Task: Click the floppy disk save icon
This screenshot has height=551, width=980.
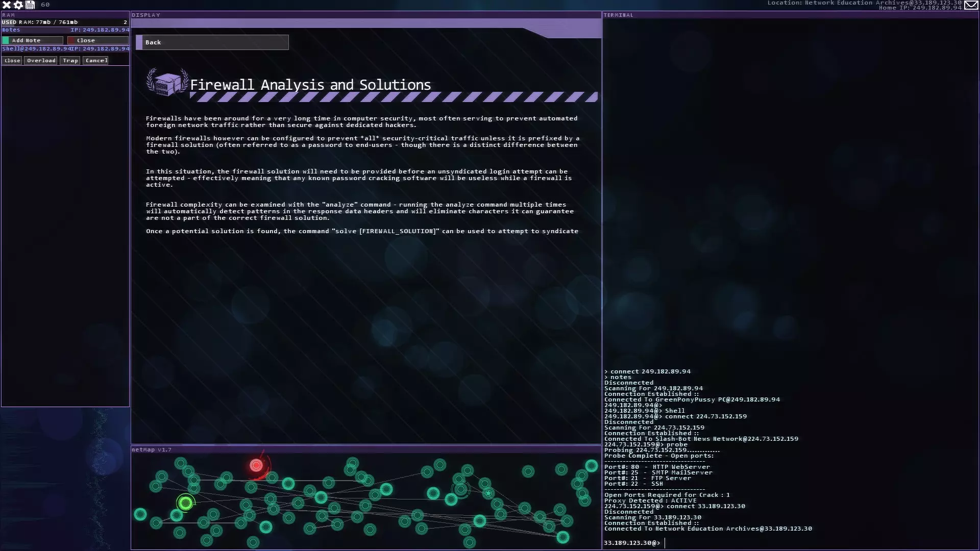Action: click(30, 5)
